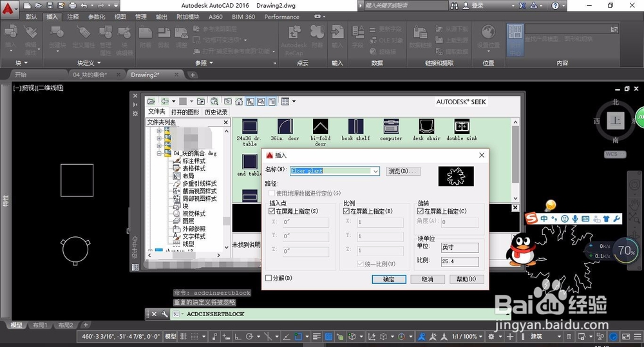Click the Load icon in Design Center toolbar

(x=151, y=102)
